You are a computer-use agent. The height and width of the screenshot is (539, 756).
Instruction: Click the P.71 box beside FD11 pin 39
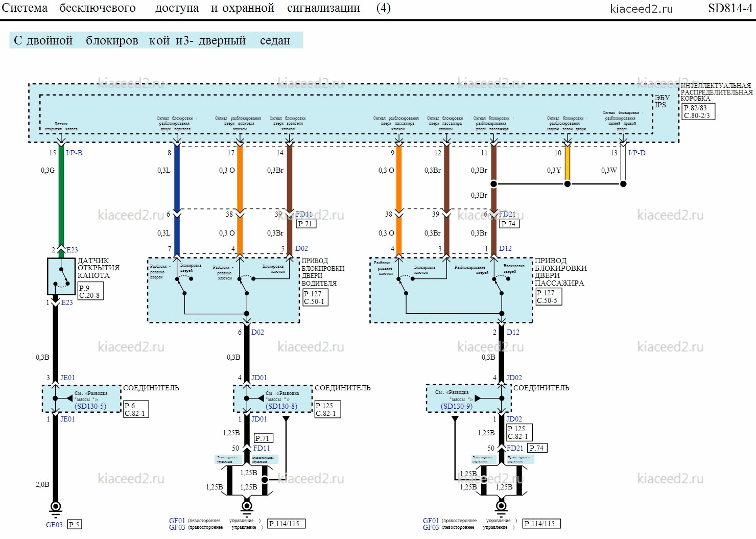point(306,224)
